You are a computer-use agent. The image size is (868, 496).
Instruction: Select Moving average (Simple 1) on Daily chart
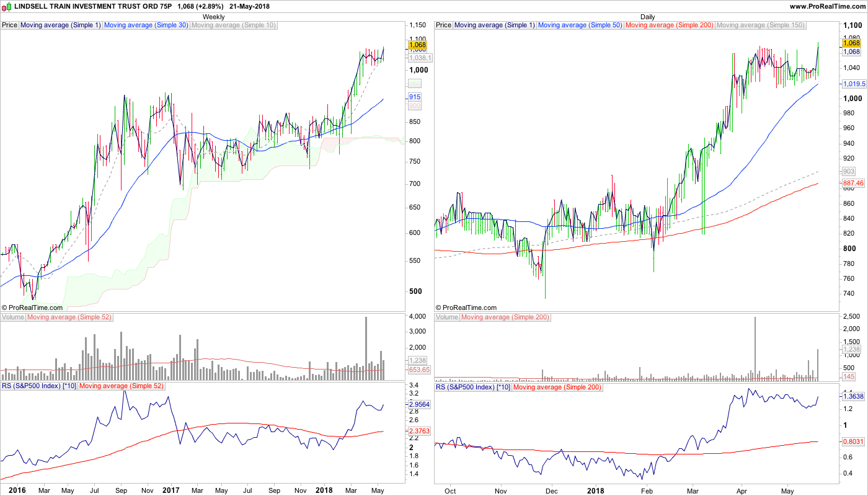coord(495,25)
